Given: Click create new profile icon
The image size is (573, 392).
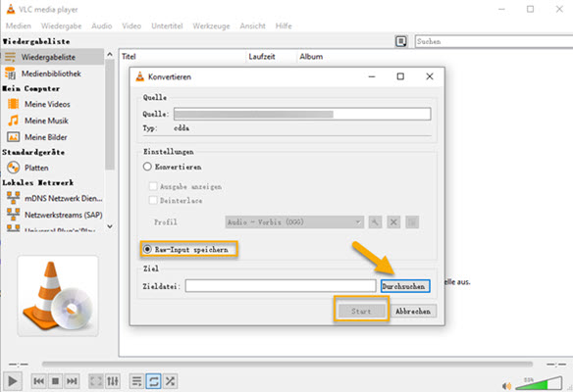Looking at the screenshot, I should 412,221.
